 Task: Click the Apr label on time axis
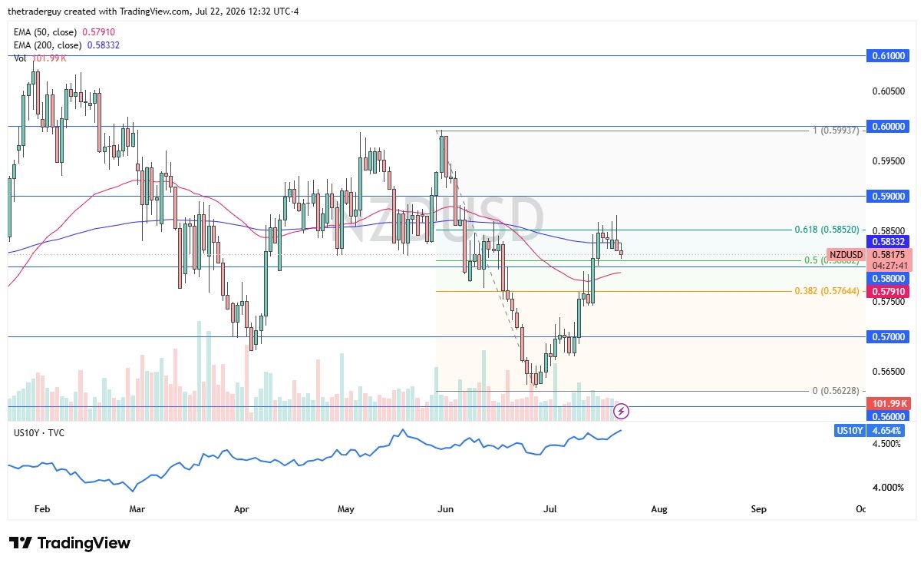[242, 508]
